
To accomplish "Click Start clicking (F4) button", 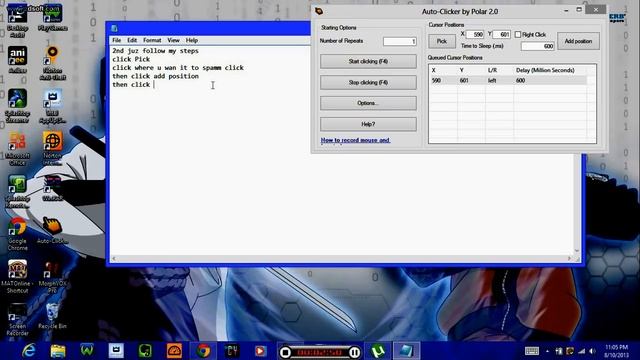I will coord(368,61).
